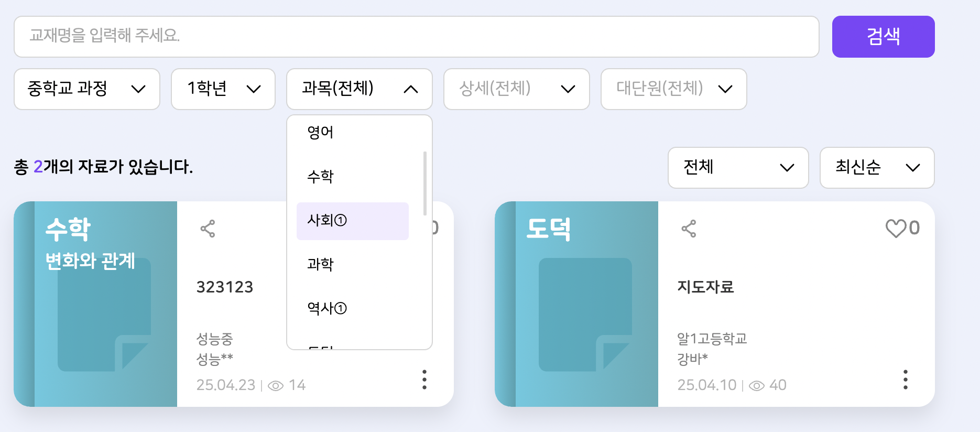Expand the 1학년 grade dropdown
The width and height of the screenshot is (980, 432).
223,89
